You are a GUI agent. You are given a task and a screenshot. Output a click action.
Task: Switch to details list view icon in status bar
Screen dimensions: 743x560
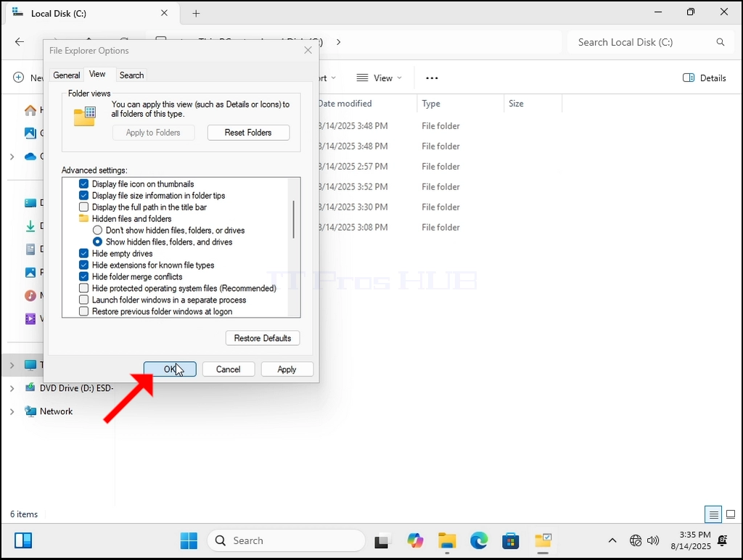713,514
